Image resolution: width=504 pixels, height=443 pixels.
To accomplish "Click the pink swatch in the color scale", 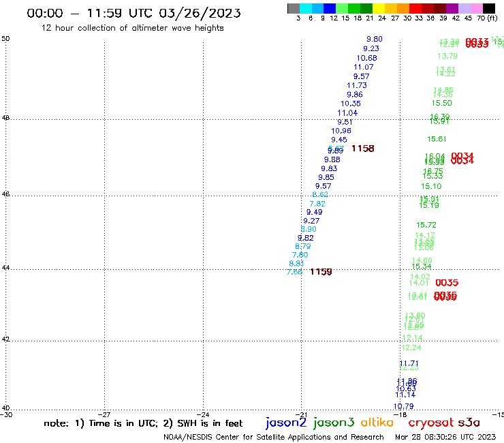I will tap(476, 8).
